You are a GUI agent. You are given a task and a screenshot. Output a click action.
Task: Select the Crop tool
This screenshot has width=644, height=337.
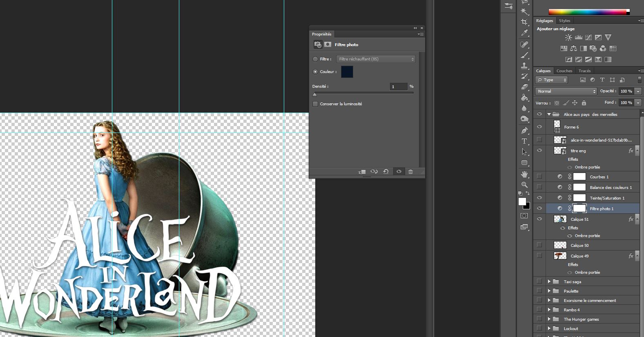tap(524, 22)
